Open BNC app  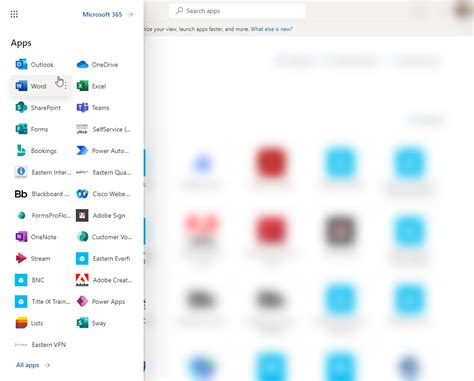pyautogui.click(x=30, y=280)
